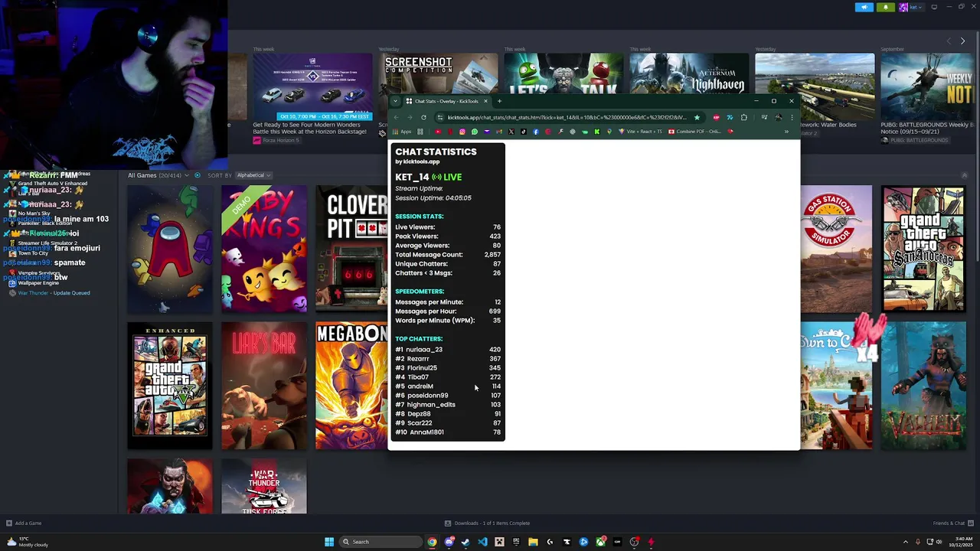Viewport: 980px width, 551px height.
Task: Open Chrome tab search dropdown arrow
Action: pyautogui.click(x=395, y=101)
